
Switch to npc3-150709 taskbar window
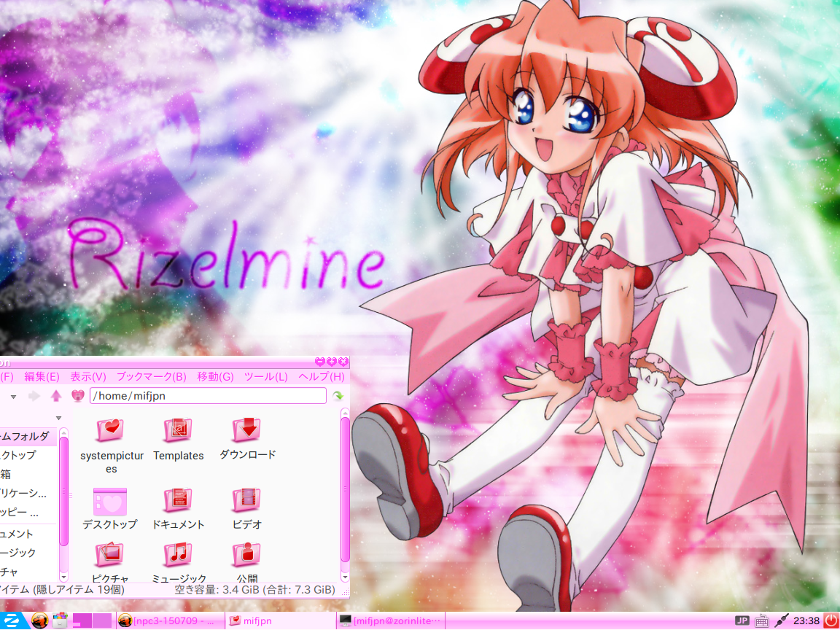(x=171, y=621)
